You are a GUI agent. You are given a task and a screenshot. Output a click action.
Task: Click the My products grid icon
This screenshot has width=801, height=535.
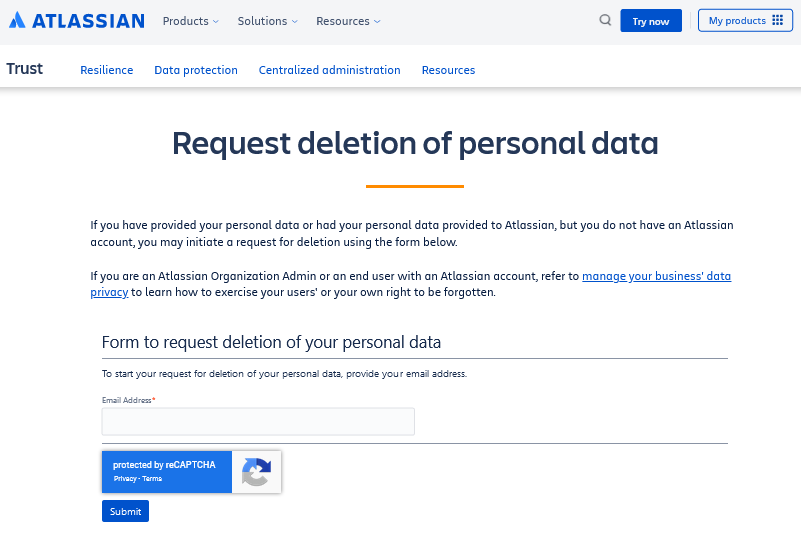[x=777, y=20]
